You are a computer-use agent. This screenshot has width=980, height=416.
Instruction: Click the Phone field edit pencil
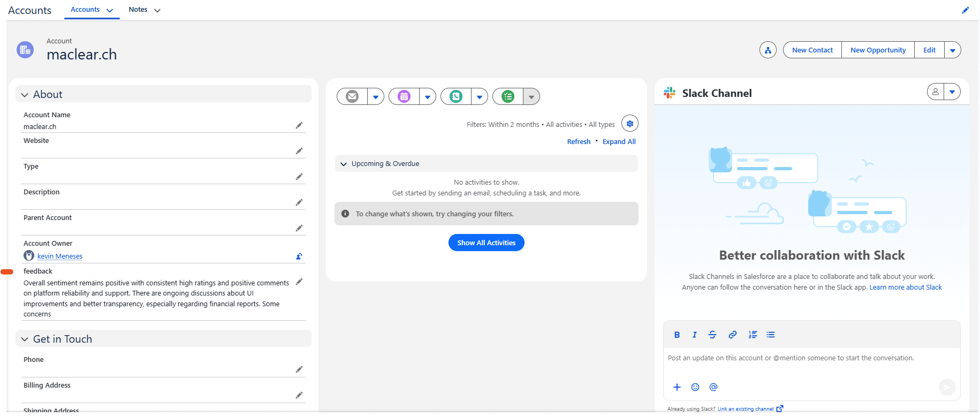tap(299, 369)
